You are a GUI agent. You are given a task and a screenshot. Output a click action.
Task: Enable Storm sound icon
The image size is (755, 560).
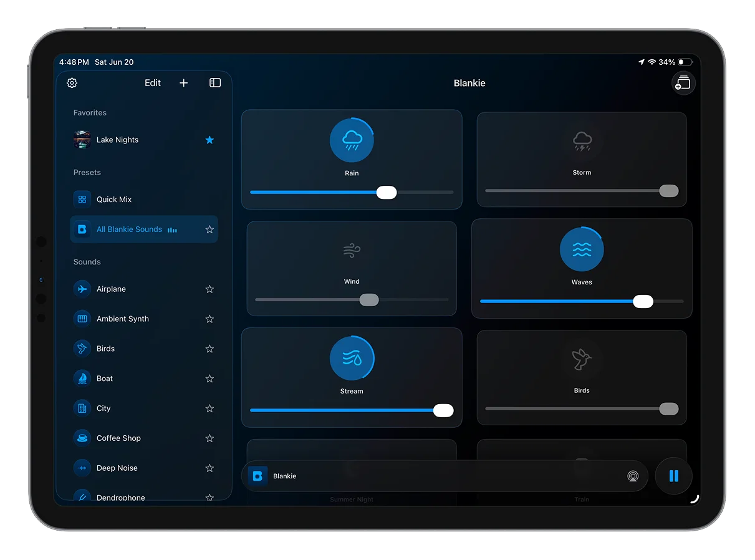582,142
